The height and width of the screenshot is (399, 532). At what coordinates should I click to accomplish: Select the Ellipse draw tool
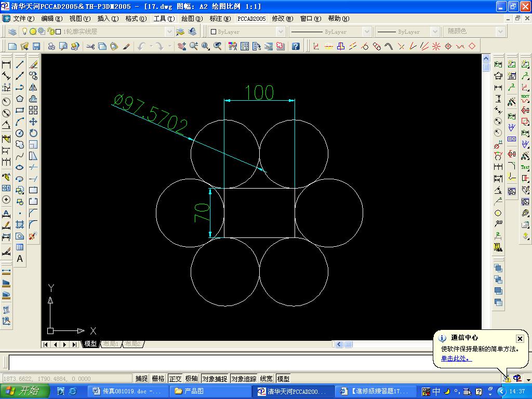[20, 167]
